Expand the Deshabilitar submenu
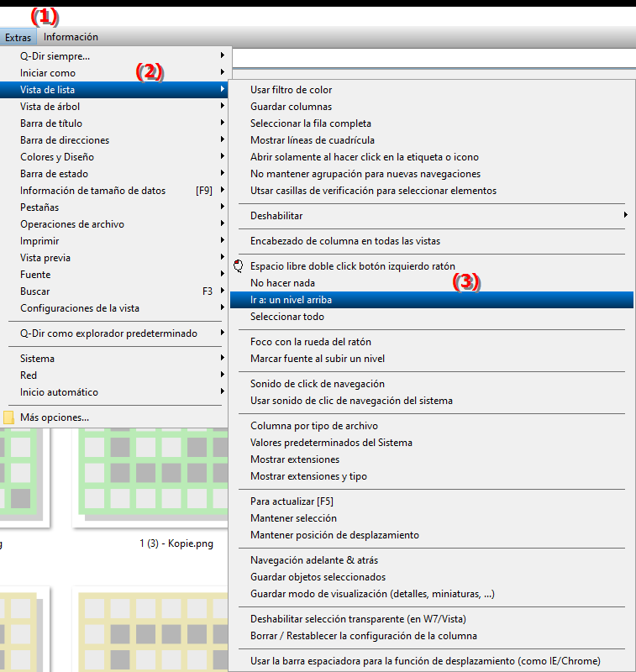 432,216
